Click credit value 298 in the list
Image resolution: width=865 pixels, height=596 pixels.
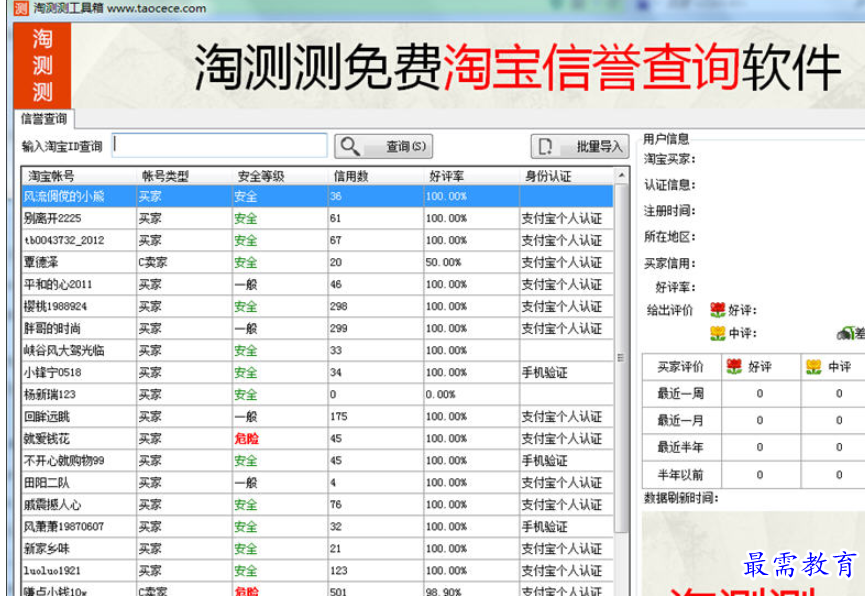pos(339,307)
